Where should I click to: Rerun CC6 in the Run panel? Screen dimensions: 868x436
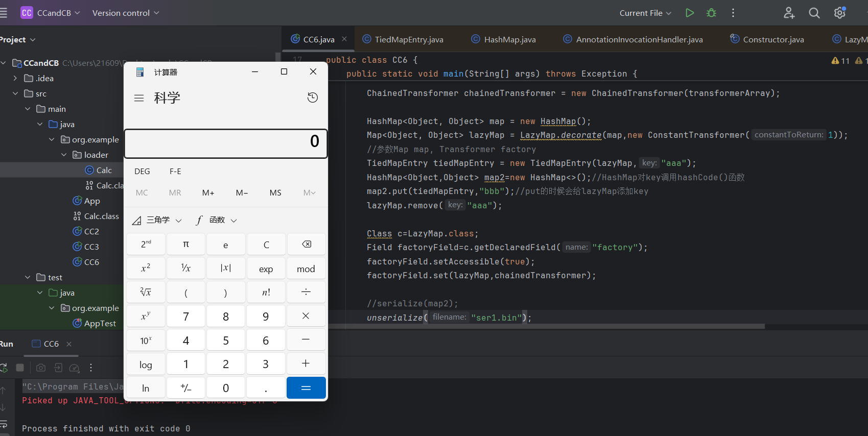click(4, 368)
